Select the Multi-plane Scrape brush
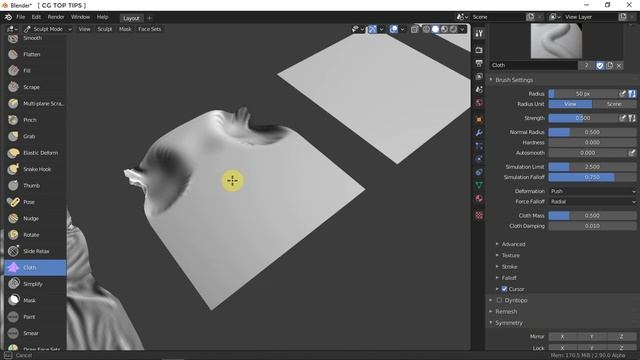The height and width of the screenshot is (360, 640). coord(35,103)
